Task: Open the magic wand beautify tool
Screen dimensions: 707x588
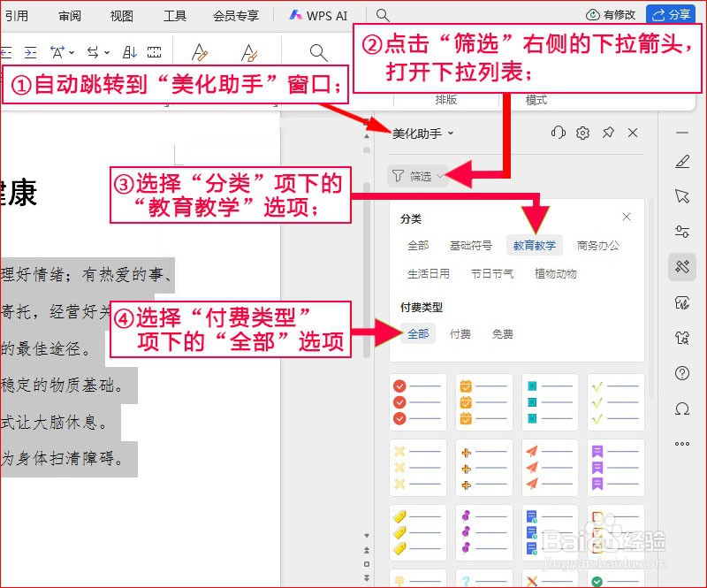Action: tap(681, 266)
